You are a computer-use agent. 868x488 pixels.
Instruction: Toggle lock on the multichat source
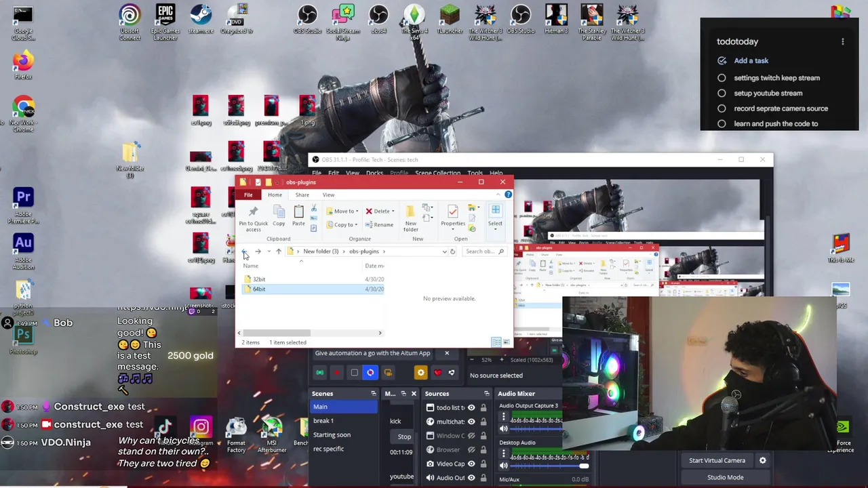[x=484, y=422]
